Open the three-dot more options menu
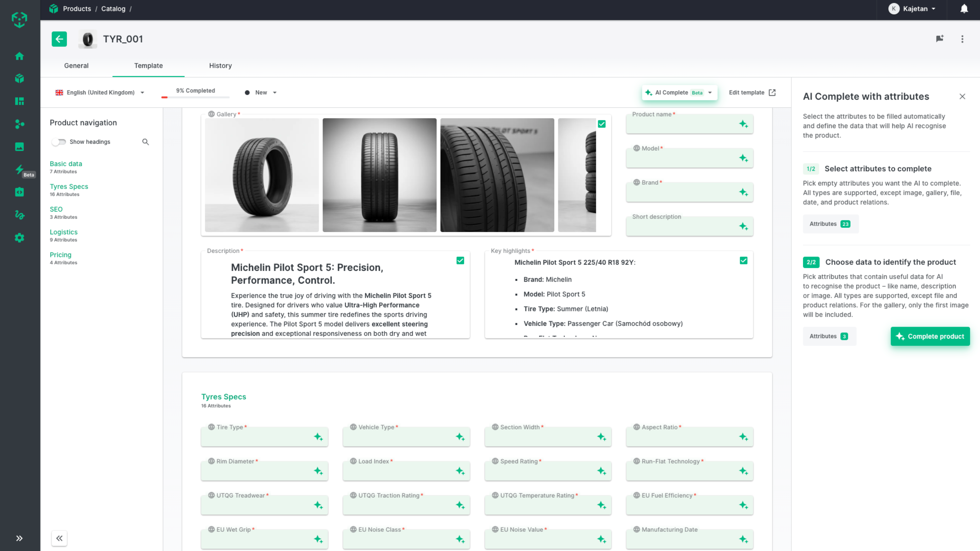 click(x=962, y=39)
